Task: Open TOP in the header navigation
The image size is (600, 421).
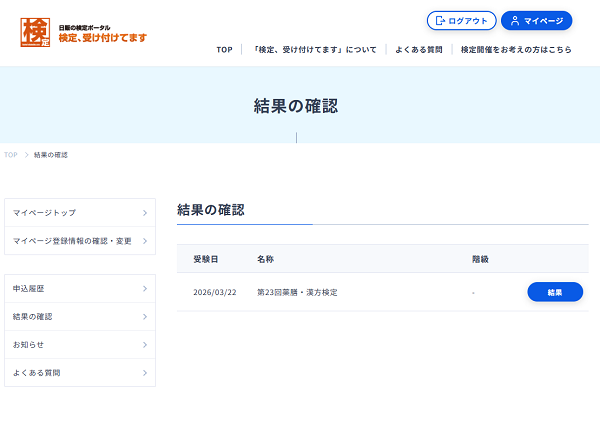Action: click(224, 49)
